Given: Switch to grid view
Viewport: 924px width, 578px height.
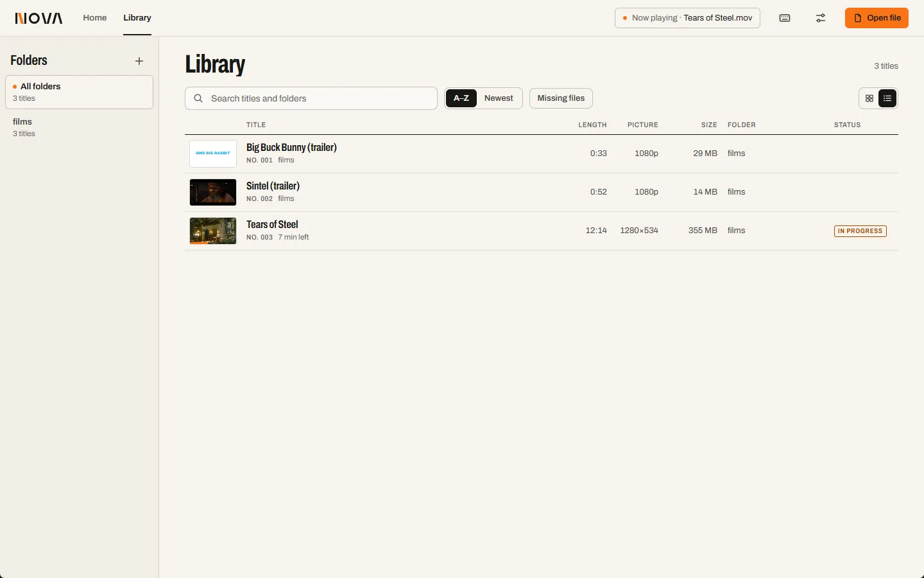Looking at the screenshot, I should pyautogui.click(x=869, y=98).
